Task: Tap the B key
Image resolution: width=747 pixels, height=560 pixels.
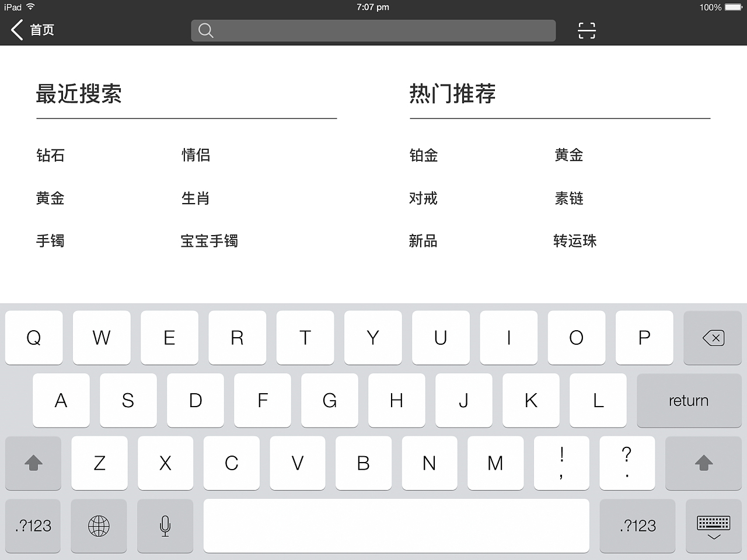Action: pos(363,463)
